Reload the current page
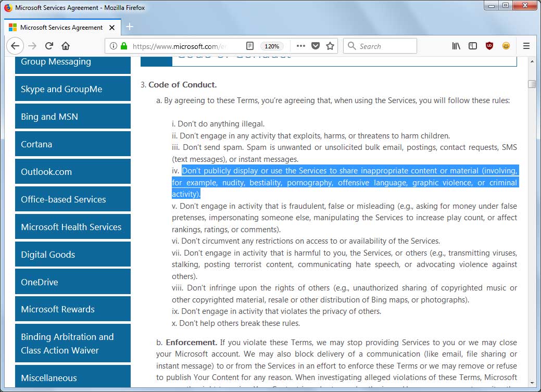Viewport: 541px width, 392px height. point(49,46)
